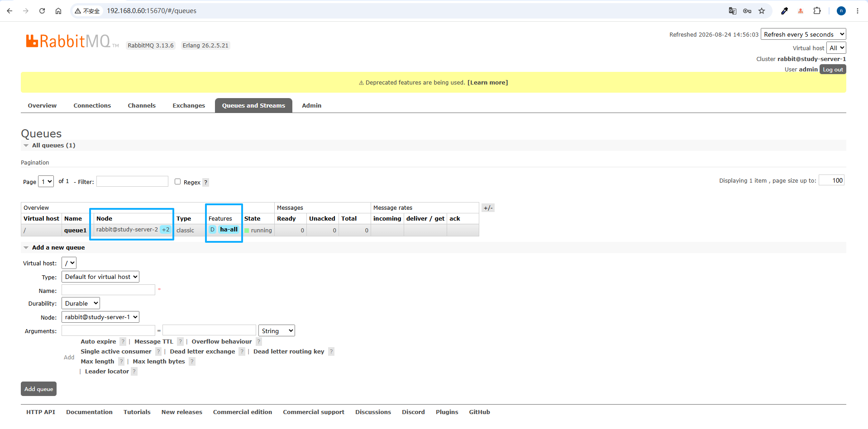Open the top-right Virtual host All dropdown
The width and height of the screenshot is (868, 429).
click(x=836, y=48)
